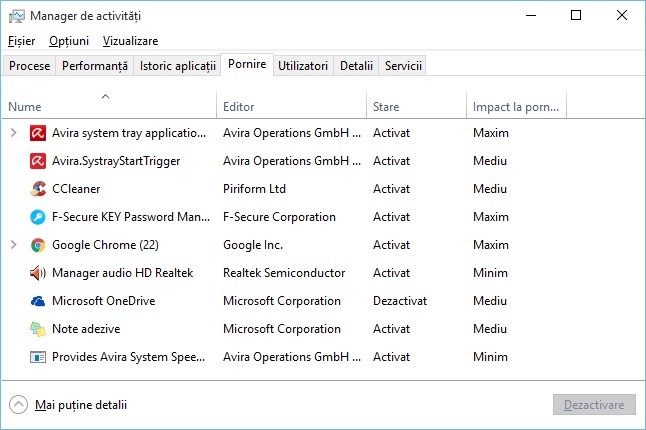This screenshot has height=430, width=646.
Task: Select the Microsoft OneDrive row name
Action: (103, 301)
